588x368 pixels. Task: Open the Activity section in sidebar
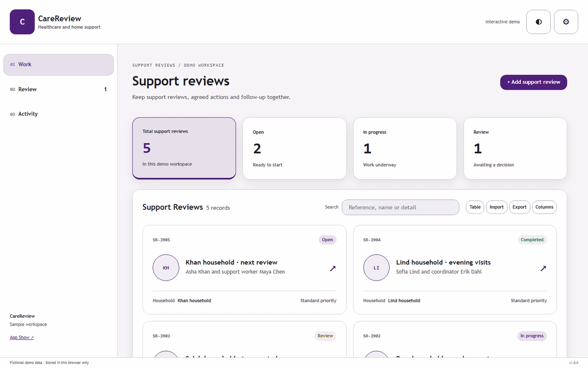[x=58, y=114]
